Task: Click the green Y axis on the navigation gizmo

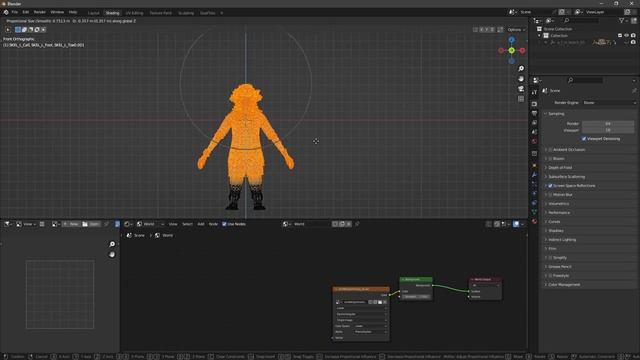Action: 511,50
